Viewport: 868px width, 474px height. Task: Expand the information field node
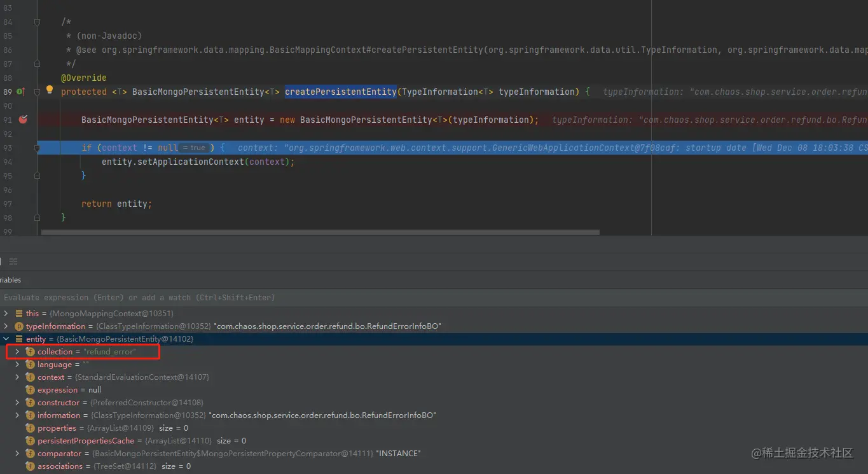point(17,415)
